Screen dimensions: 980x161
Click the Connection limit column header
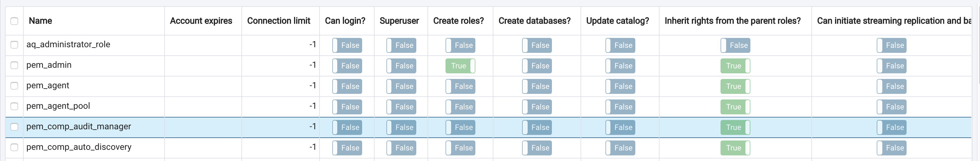[x=278, y=21]
